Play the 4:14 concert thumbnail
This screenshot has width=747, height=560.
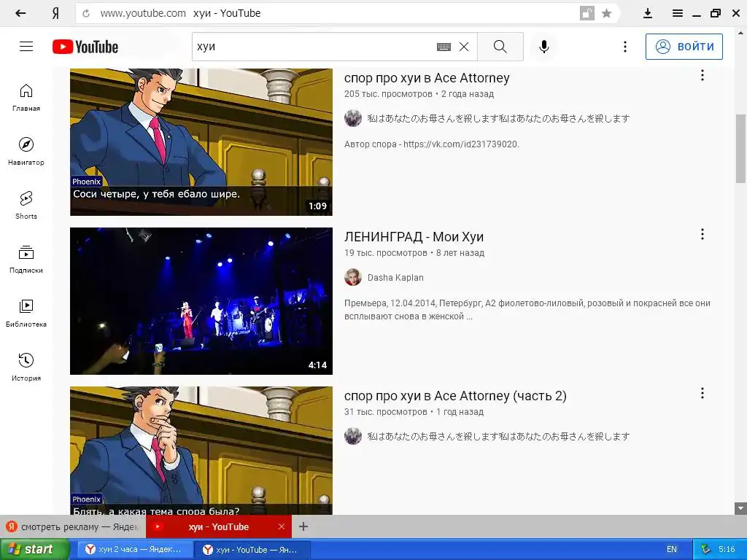tap(201, 301)
